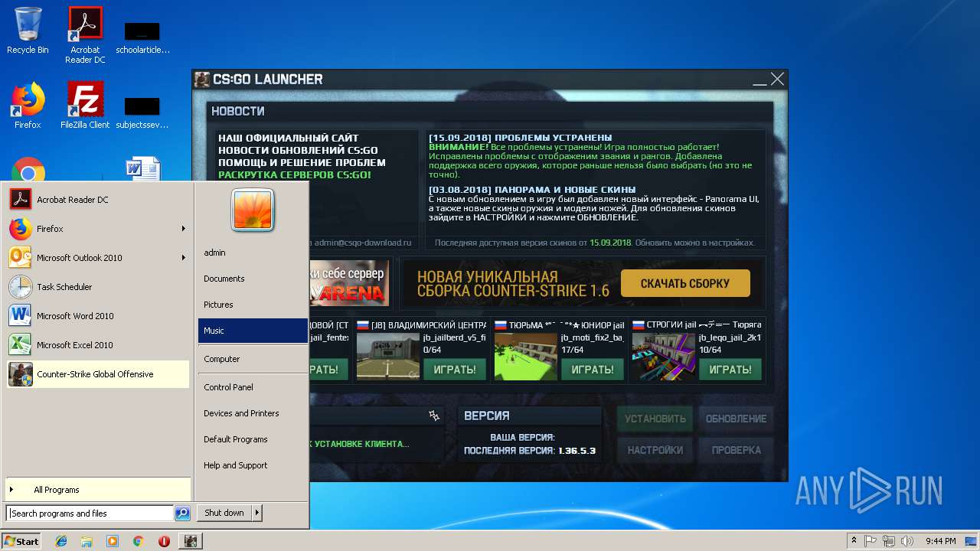Click the user account flower picture

(253, 210)
